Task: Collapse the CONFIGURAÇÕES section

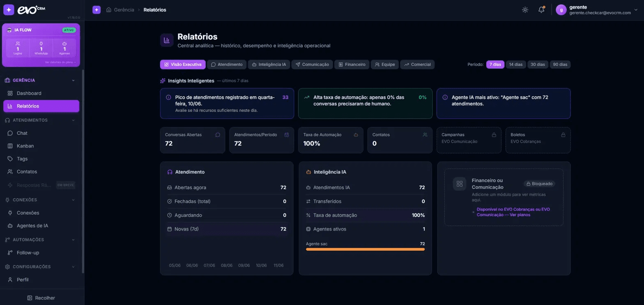Action: pos(74,267)
